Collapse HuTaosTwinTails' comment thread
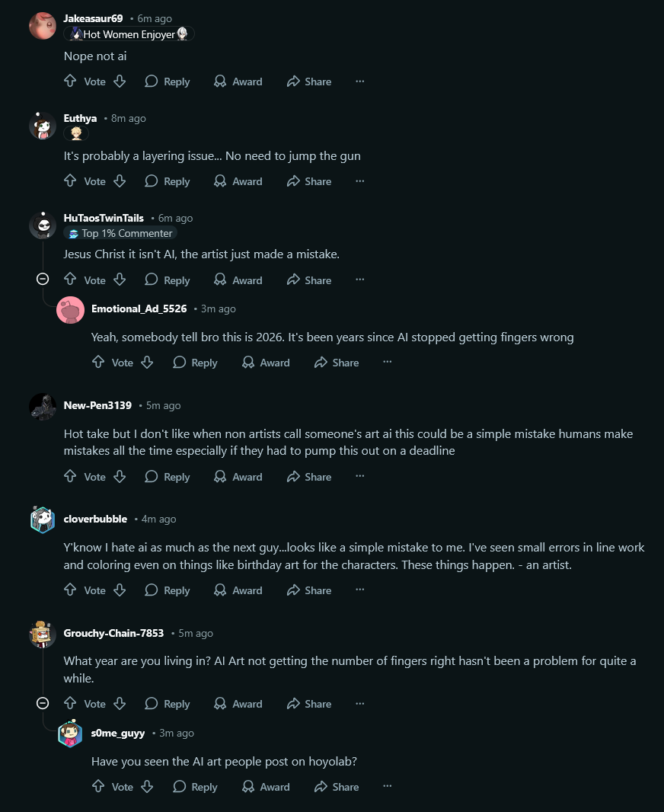 point(43,280)
